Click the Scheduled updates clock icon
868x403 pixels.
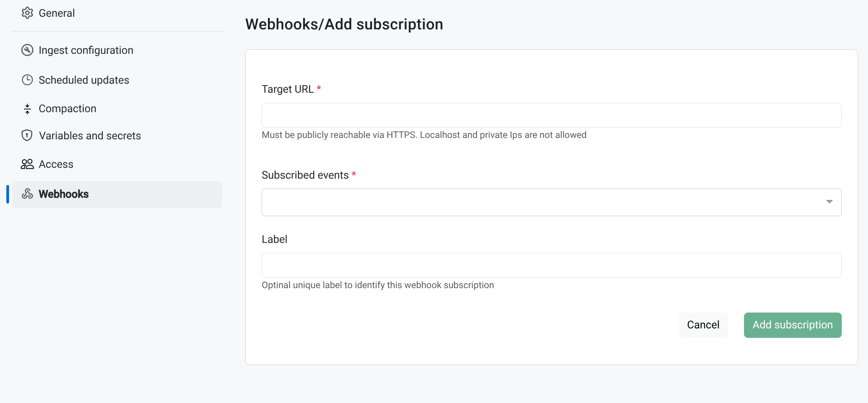pos(27,80)
